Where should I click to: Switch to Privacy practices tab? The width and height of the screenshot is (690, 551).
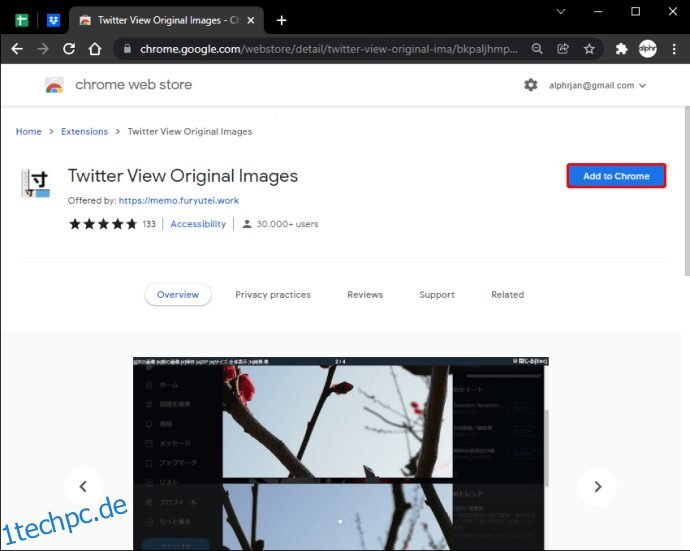(x=273, y=295)
